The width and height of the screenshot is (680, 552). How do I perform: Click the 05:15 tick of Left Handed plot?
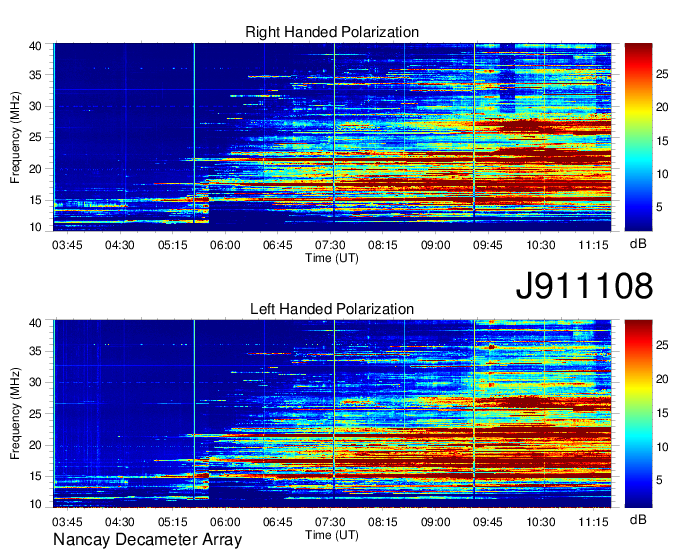click(x=173, y=522)
